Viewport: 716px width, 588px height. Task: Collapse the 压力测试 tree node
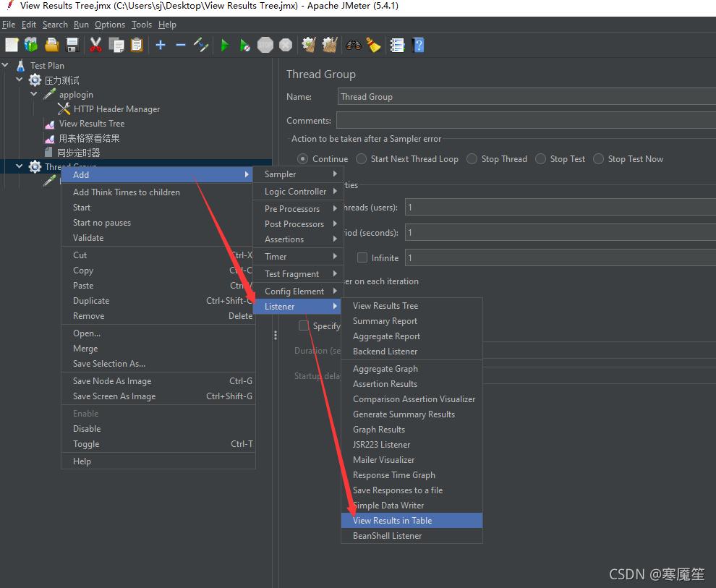pos(20,80)
